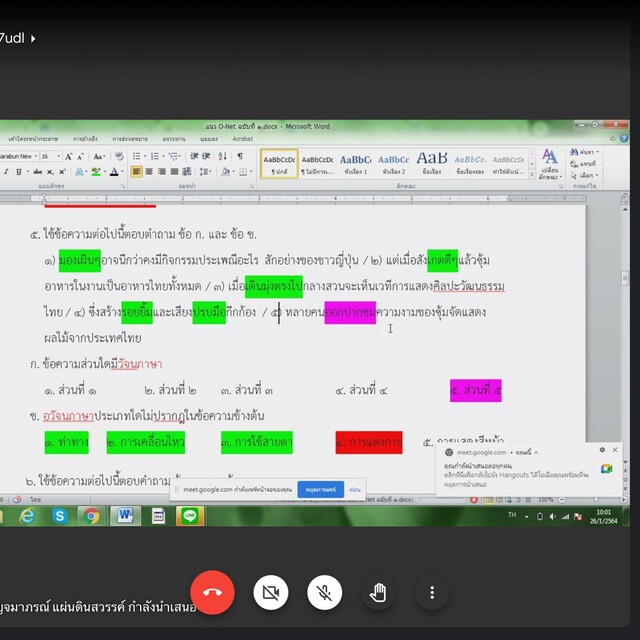This screenshot has height=640, width=640.
Task: Expand the back arrow next to meeting code
Action: click(33, 39)
